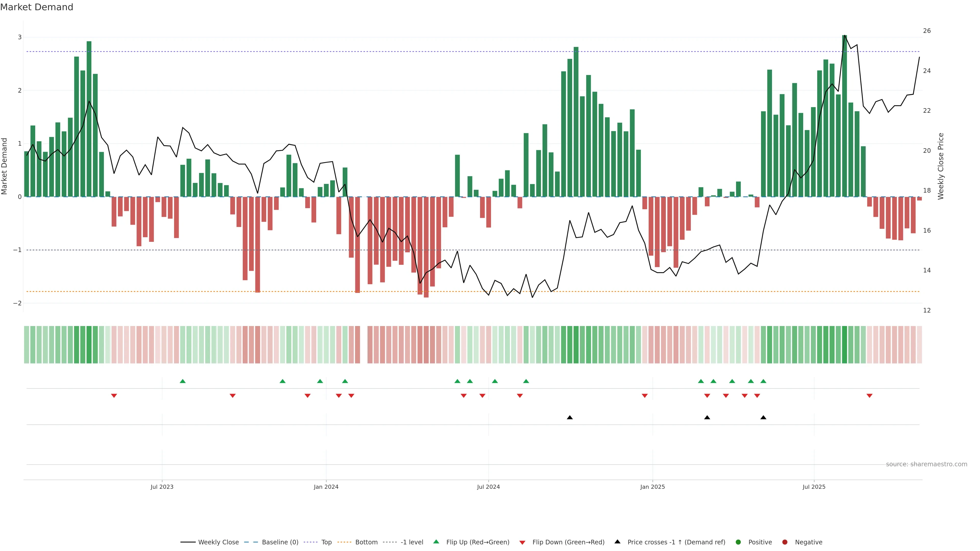Click the Market Demand chart title
Screen dimensions: 980x551
pos(36,7)
